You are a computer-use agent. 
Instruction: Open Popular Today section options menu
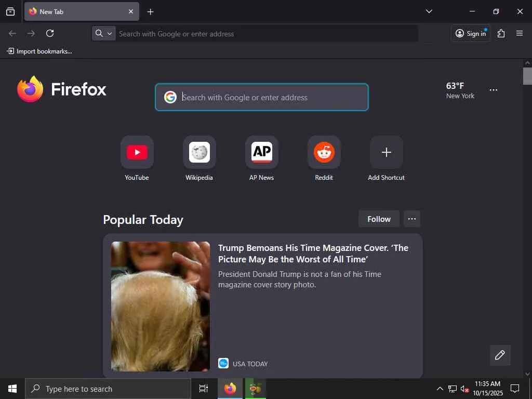click(412, 219)
